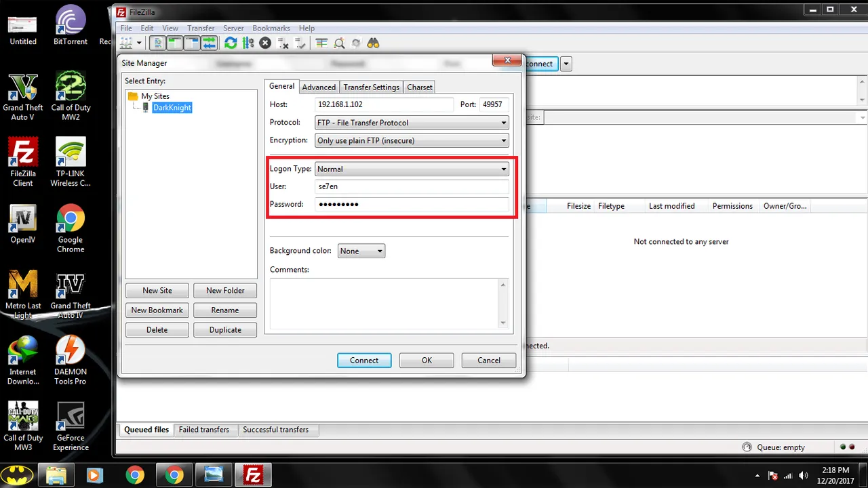The image size is (868, 488).
Task: Click the Cancel button
Action: [489, 361]
